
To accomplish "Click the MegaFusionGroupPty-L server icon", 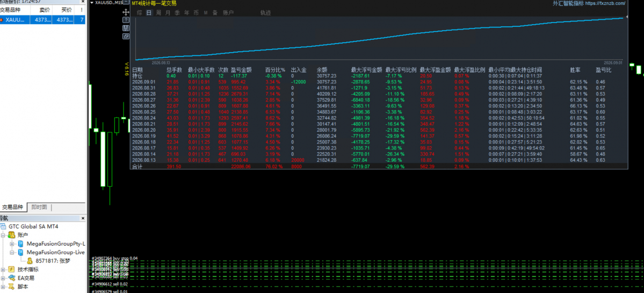I will (x=20, y=244).
